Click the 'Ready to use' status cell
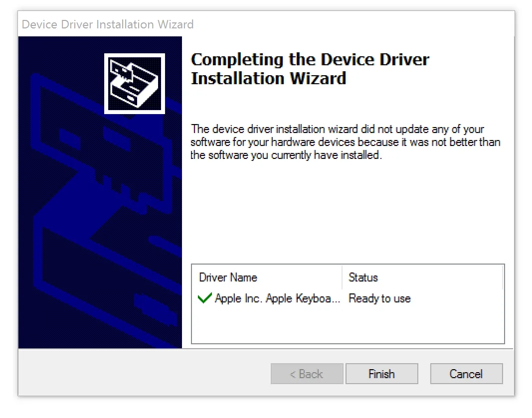The image size is (532, 418). click(x=379, y=298)
